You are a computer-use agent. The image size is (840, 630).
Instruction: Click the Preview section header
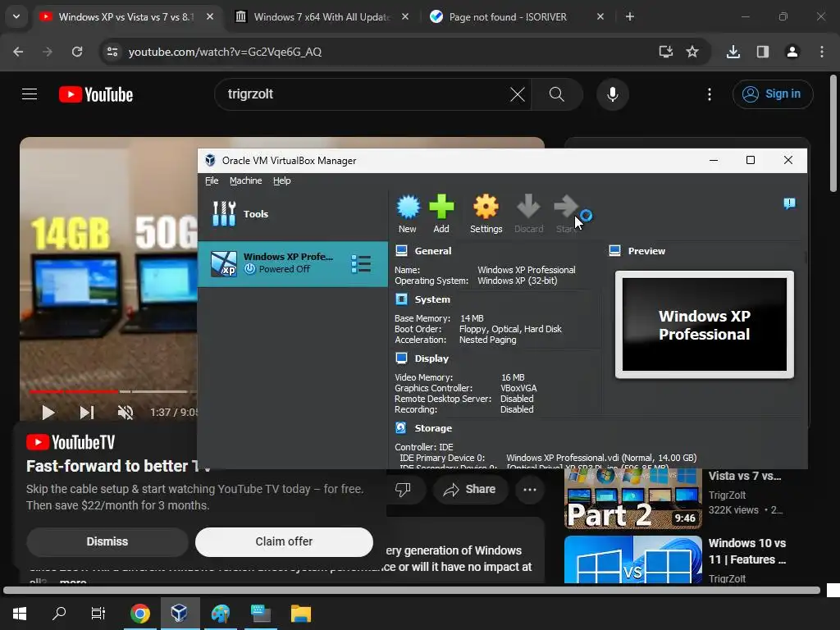click(x=646, y=251)
